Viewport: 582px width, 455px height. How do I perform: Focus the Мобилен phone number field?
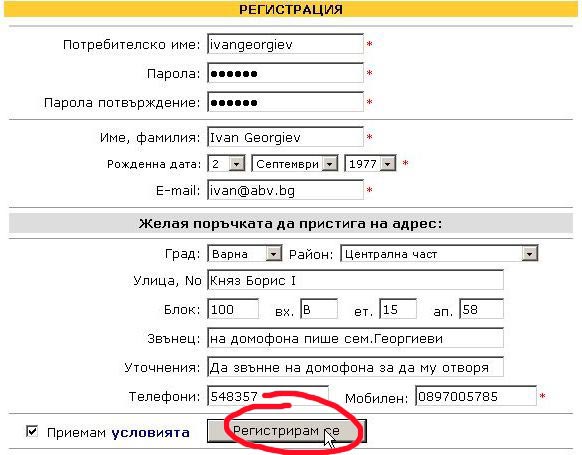click(476, 396)
